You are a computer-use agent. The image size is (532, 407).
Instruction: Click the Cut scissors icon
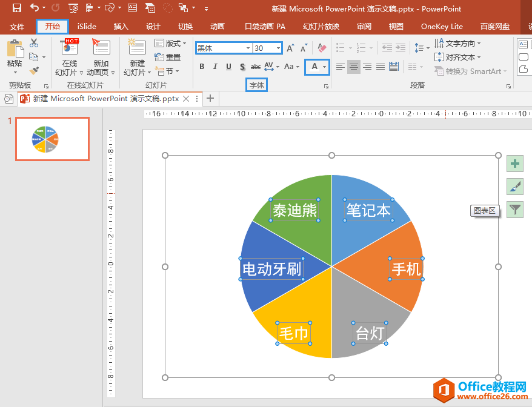34,44
